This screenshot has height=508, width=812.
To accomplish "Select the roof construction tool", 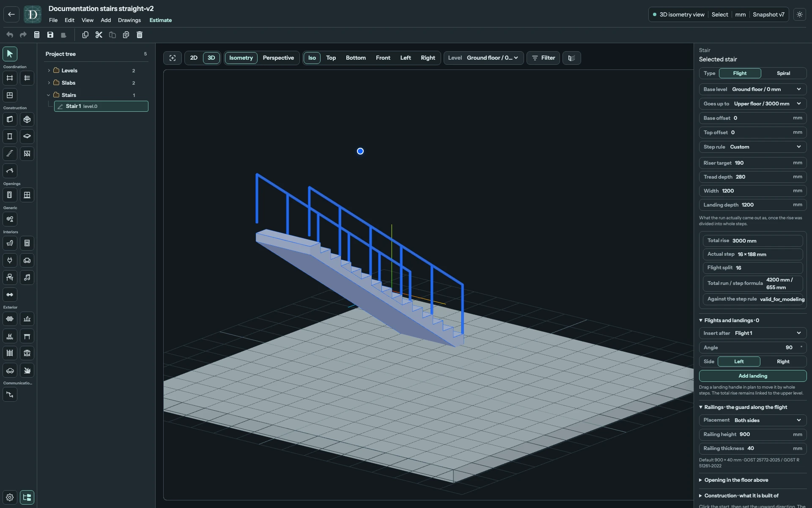I will [x=10, y=171].
